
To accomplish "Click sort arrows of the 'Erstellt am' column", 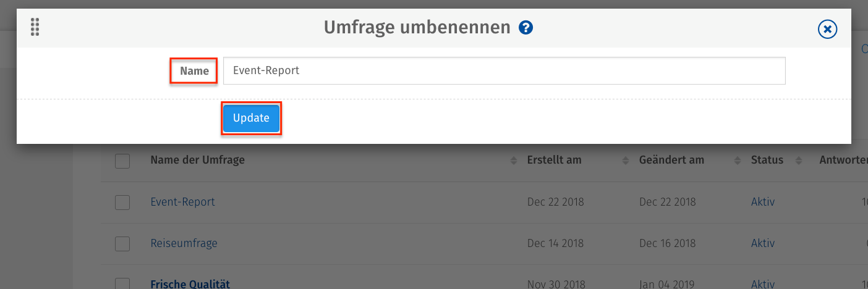I will click(626, 161).
